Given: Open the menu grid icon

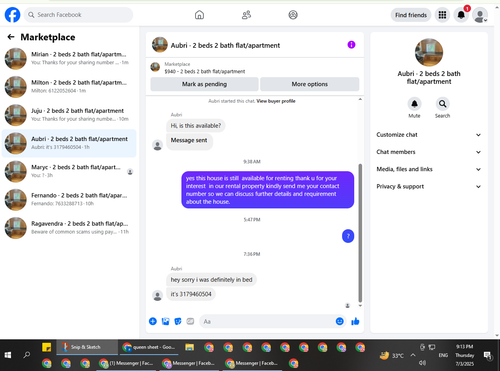Looking at the screenshot, I should [442, 15].
